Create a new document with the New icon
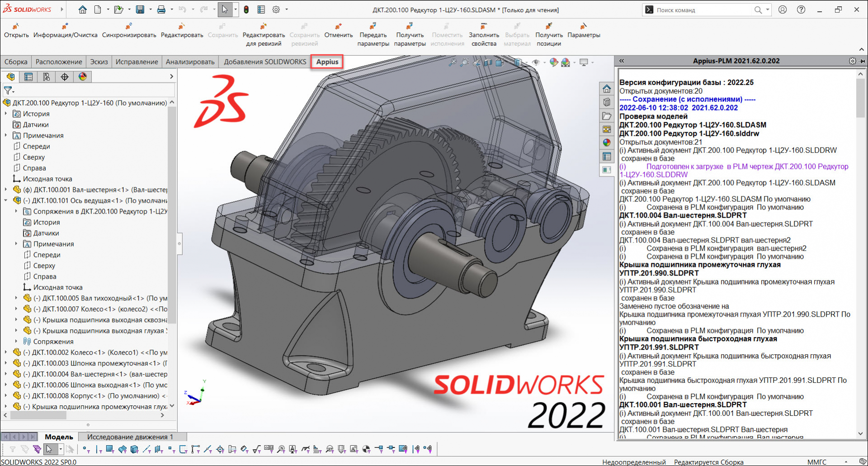 98,10
